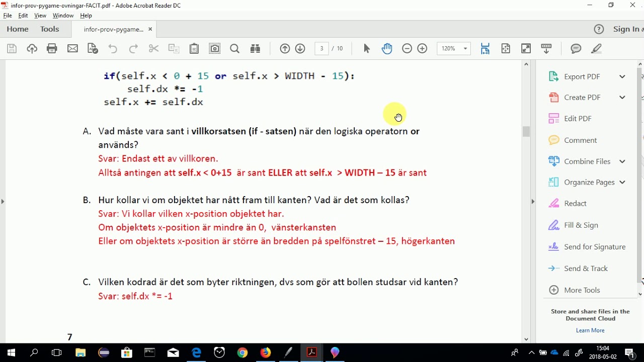Collapse the right tools pane arrow

[x=533, y=202]
